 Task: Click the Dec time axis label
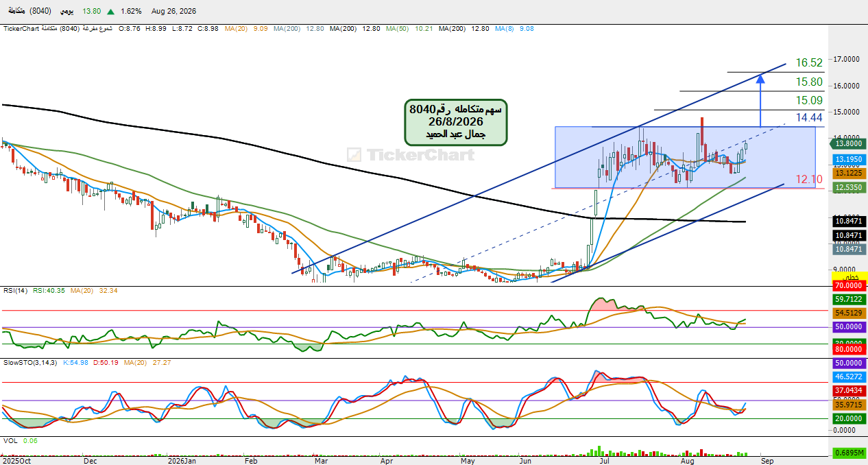pyautogui.click(x=91, y=461)
